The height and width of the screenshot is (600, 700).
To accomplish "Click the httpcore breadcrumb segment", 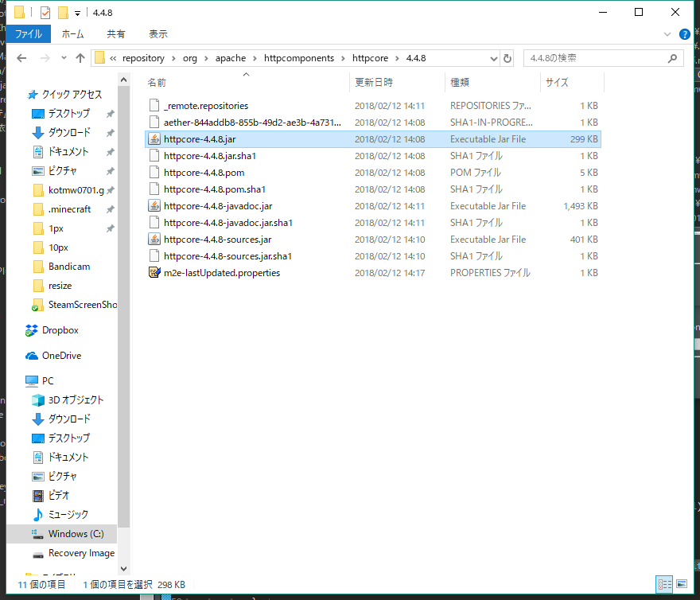I will [x=370, y=58].
